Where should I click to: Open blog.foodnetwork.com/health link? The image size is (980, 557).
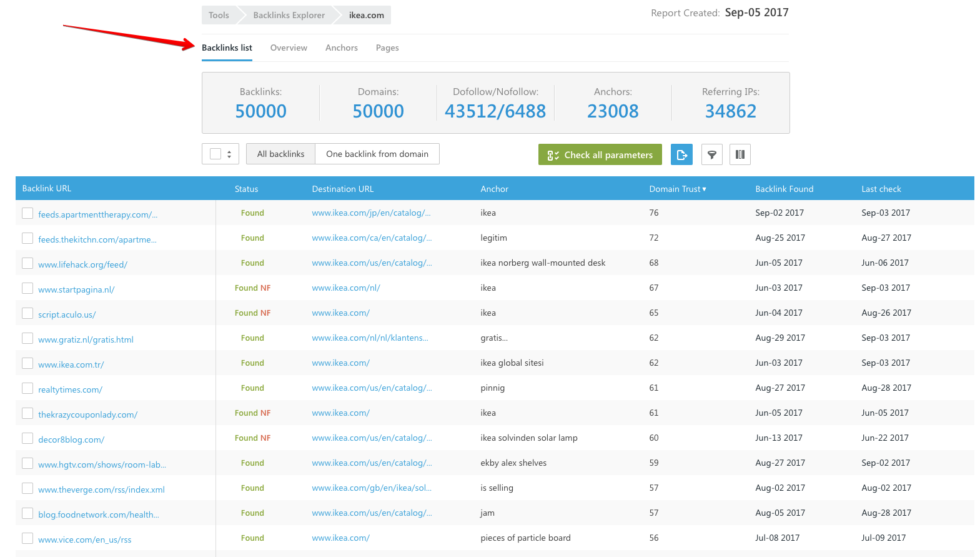99,514
